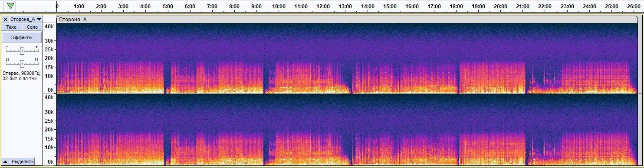Open the Сторона_А track name dropdown menu
This screenshot has height=168, width=644.
(26, 19)
